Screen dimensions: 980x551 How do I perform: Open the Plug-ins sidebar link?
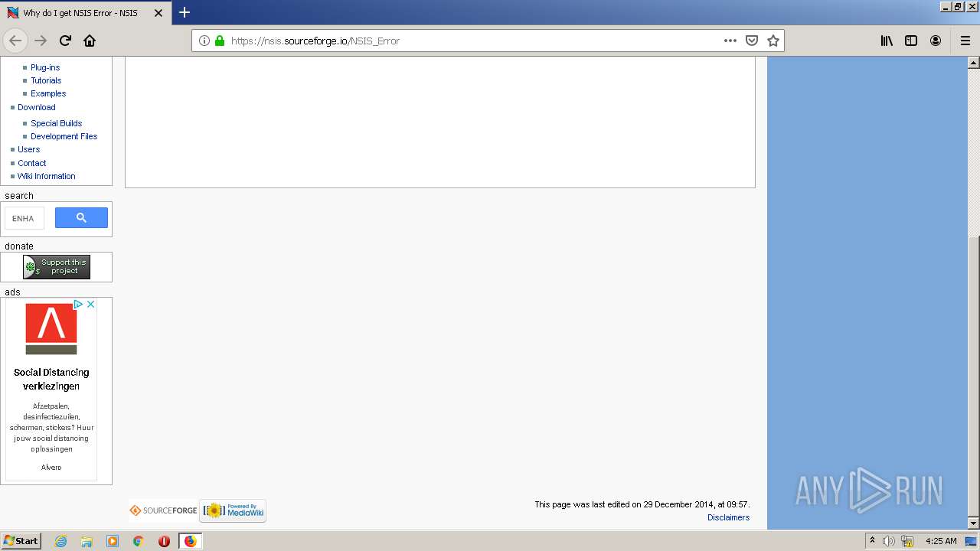(x=45, y=67)
